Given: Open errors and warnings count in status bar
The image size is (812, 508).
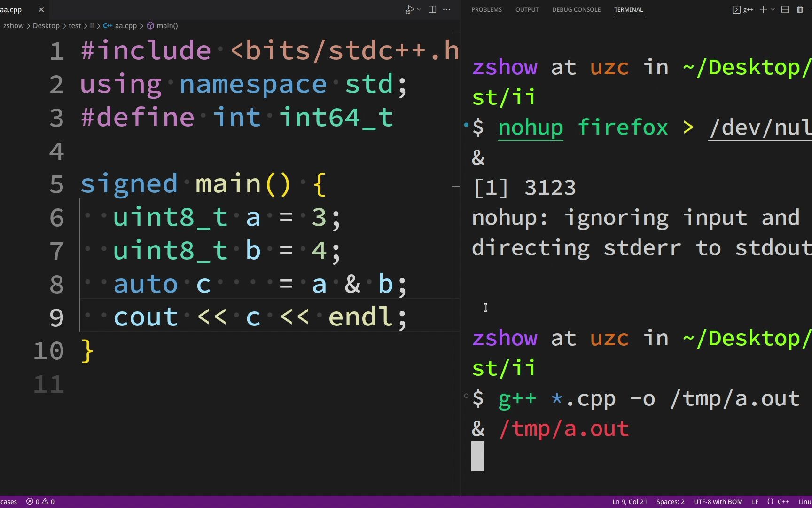Looking at the screenshot, I should [x=40, y=502].
